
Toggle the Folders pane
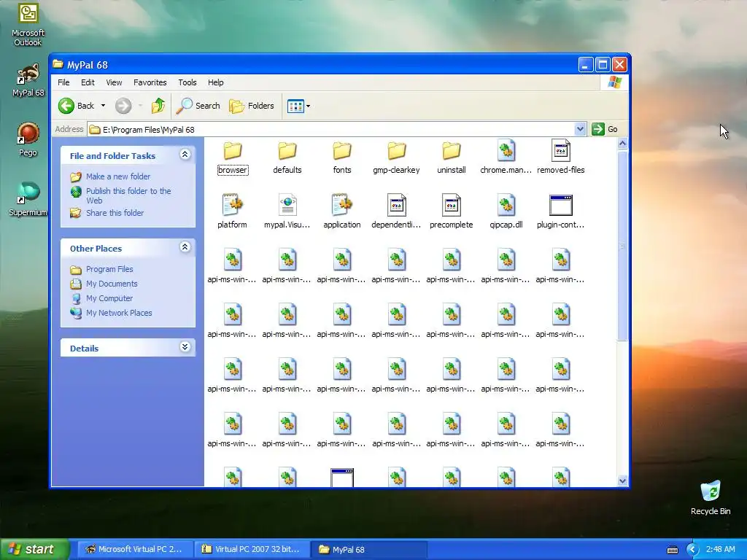click(252, 106)
